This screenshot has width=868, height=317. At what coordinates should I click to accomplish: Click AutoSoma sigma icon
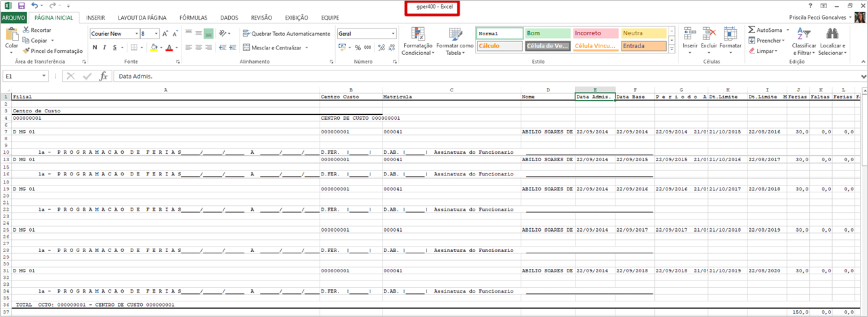click(752, 30)
